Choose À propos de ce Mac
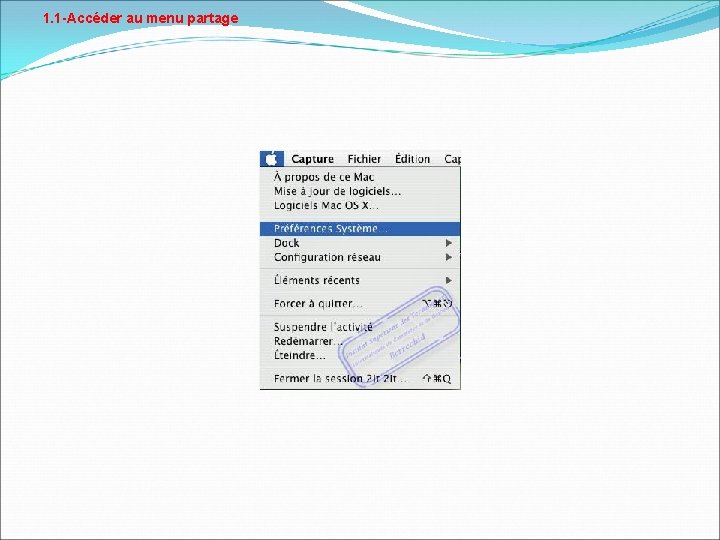Viewport: 720px width, 540px height. pos(360,177)
